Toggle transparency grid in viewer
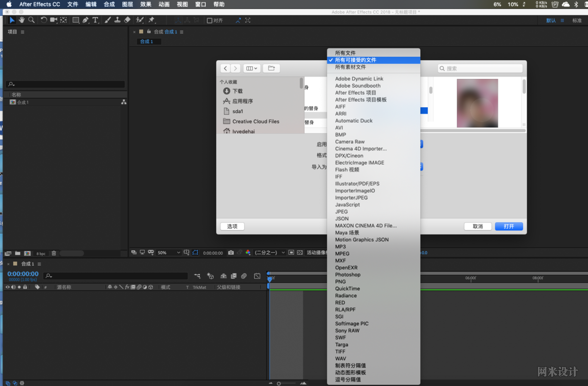This screenshot has height=386, width=588. click(x=300, y=253)
